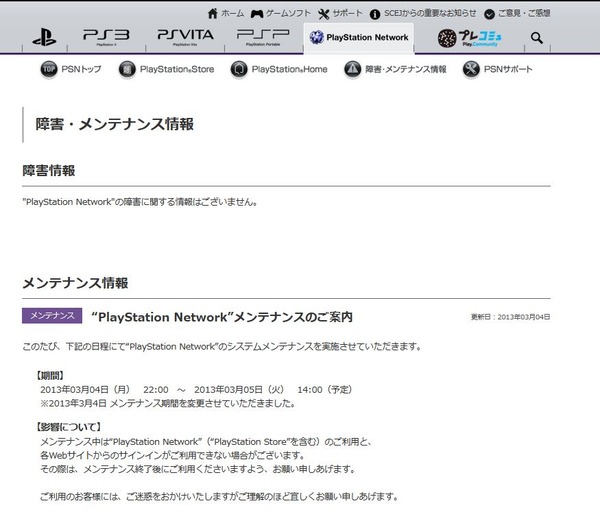
Task: Click the maintenance schedule 22:00 ～ 14:00 line
Action: (196, 389)
